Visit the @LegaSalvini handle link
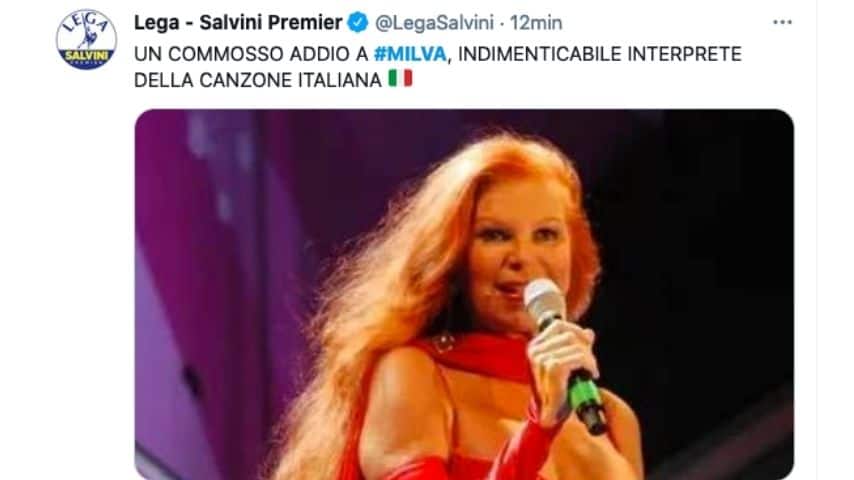 tap(434, 23)
